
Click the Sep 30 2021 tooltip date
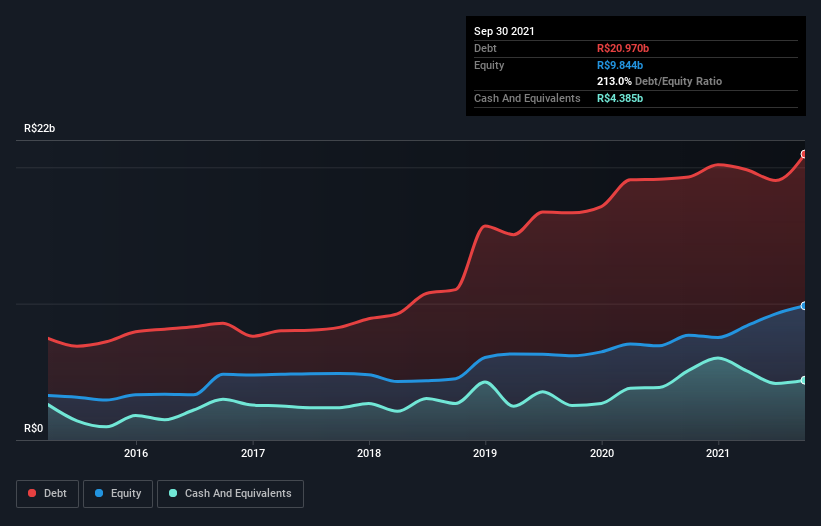(x=504, y=31)
